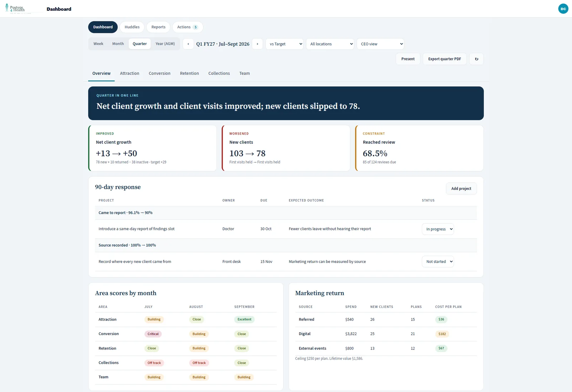Switch period to Year (AGM)
The width and height of the screenshot is (572, 392).
click(x=165, y=44)
